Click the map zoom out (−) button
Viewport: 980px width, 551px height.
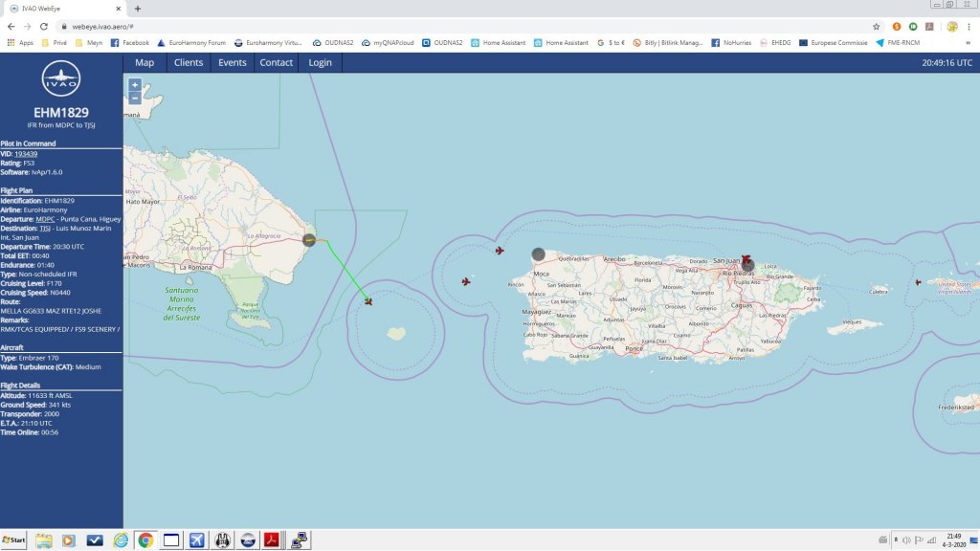click(134, 98)
